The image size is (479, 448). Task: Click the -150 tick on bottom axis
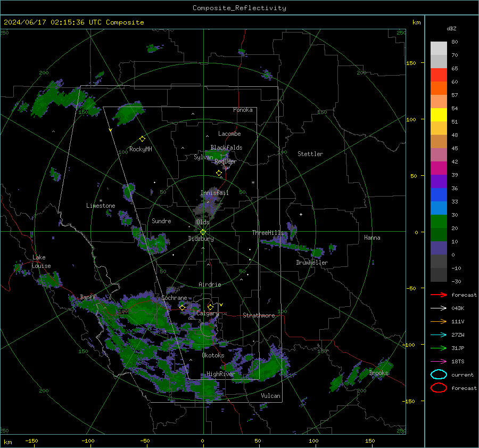coord(31,441)
